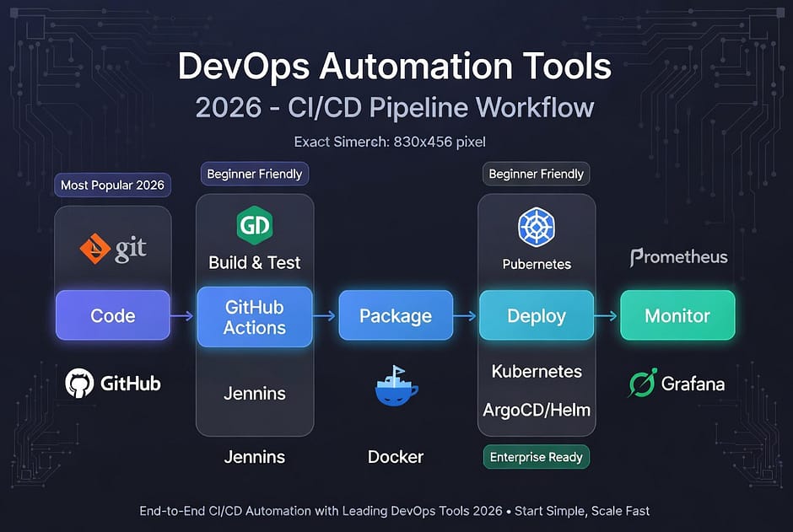Click the Jennins label below the card
Viewport: 793px width, 532px height.
(x=255, y=457)
